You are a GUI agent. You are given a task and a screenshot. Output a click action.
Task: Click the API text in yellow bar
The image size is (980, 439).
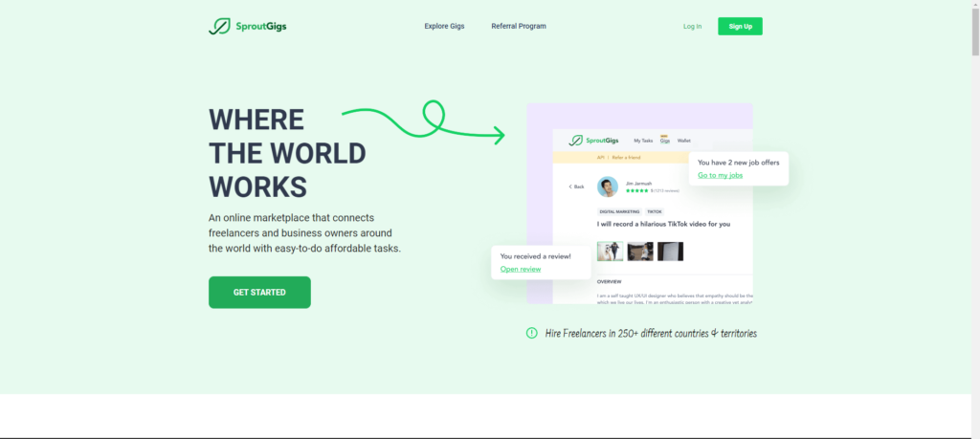tap(601, 158)
